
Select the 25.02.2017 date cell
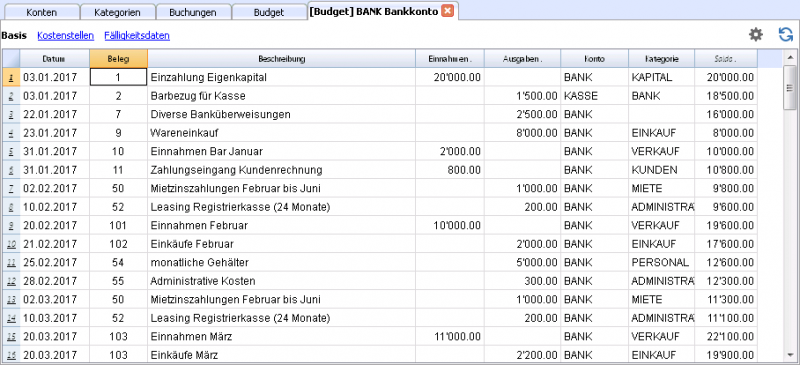[x=55, y=262]
